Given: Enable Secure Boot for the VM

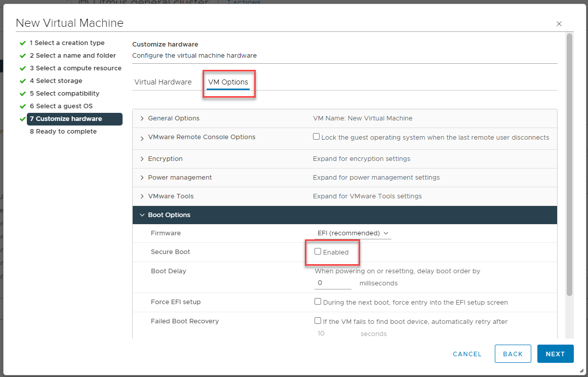Looking at the screenshot, I should coord(317,252).
